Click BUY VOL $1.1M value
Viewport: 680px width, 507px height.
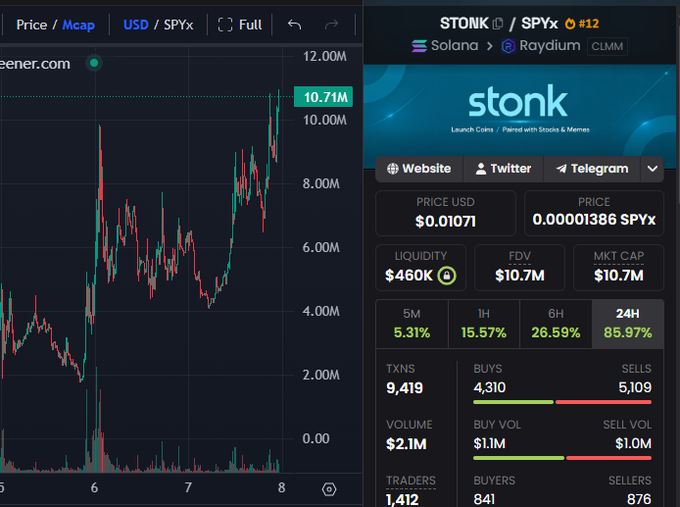pyautogui.click(x=489, y=443)
